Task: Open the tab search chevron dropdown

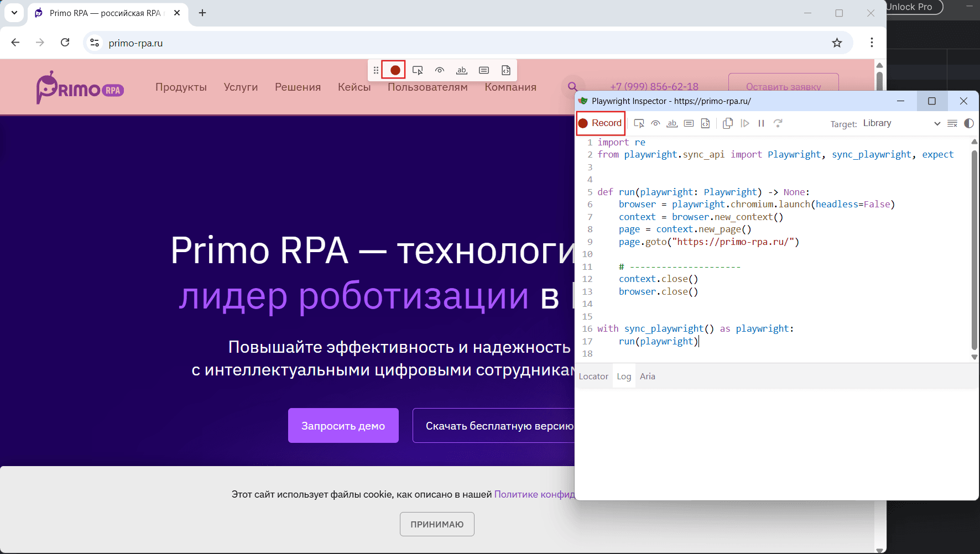Action: click(14, 13)
